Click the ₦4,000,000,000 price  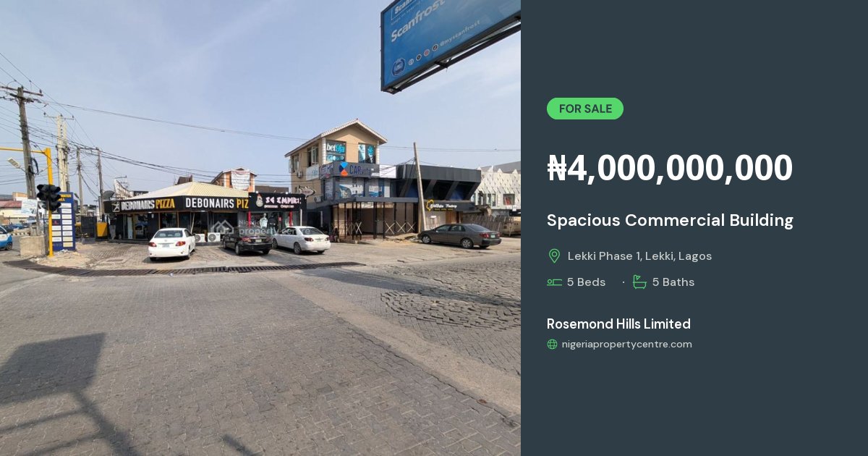click(x=670, y=168)
